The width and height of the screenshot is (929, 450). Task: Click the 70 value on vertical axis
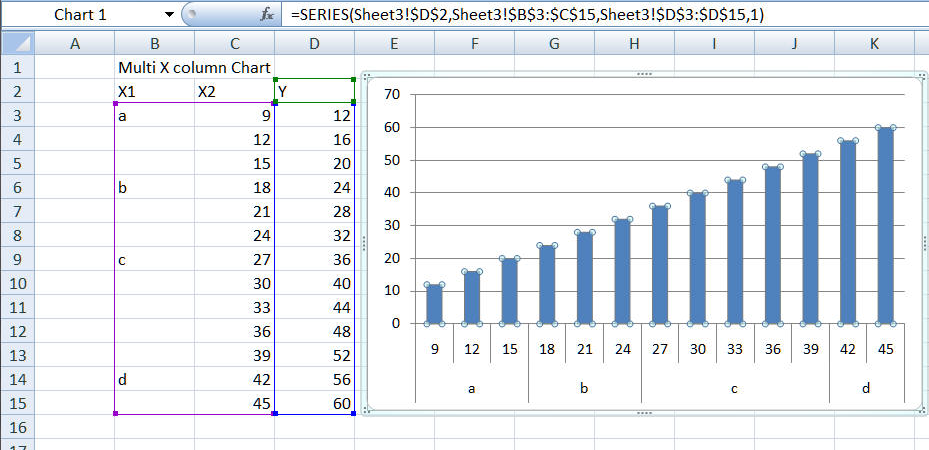pyautogui.click(x=392, y=95)
